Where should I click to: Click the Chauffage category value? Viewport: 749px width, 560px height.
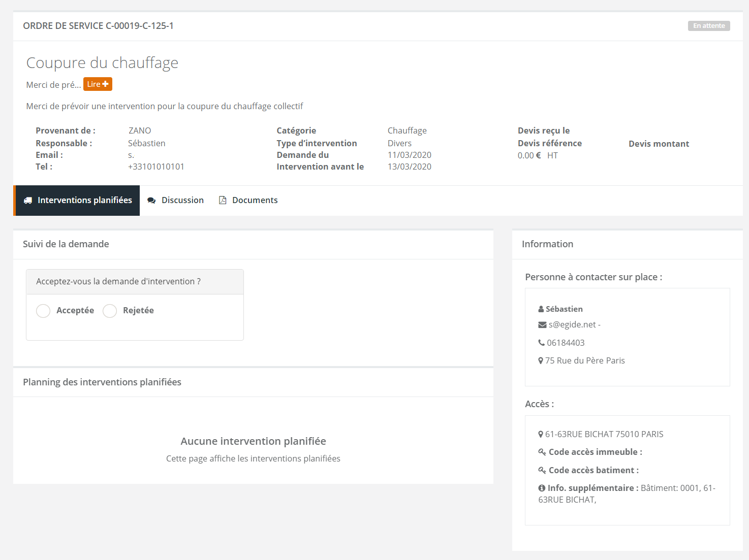pos(407,130)
